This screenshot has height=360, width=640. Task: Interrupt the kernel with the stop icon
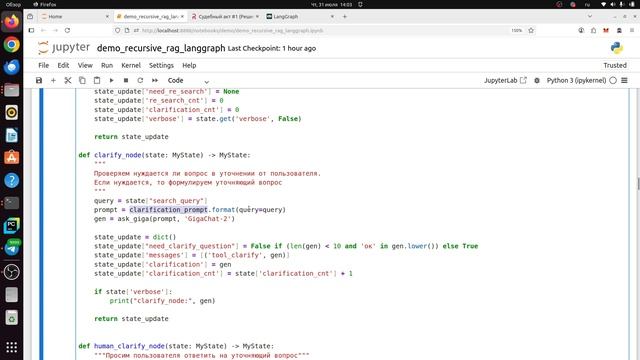tap(126, 80)
